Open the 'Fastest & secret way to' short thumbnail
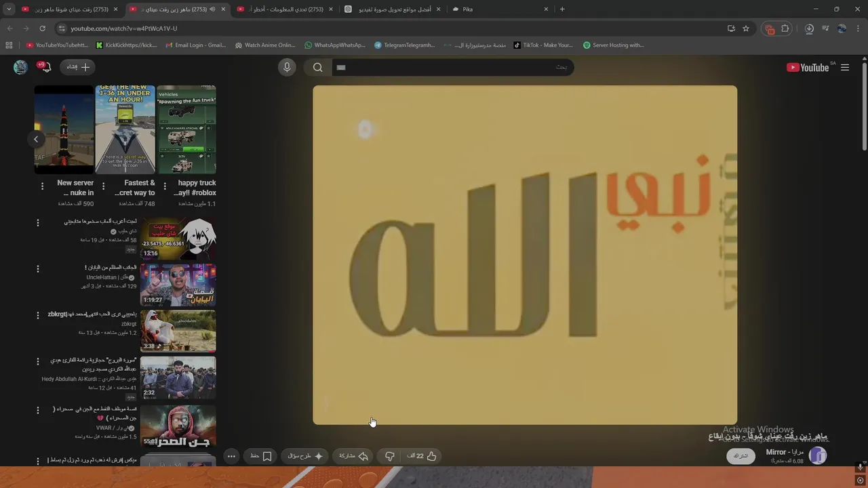868x488 pixels. (125, 129)
